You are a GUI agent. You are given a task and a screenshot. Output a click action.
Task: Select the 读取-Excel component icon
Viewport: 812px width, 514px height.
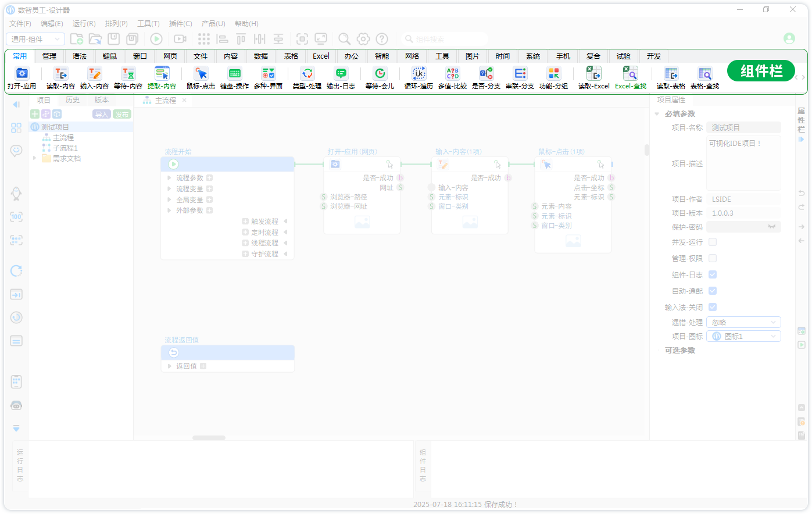[x=593, y=74]
